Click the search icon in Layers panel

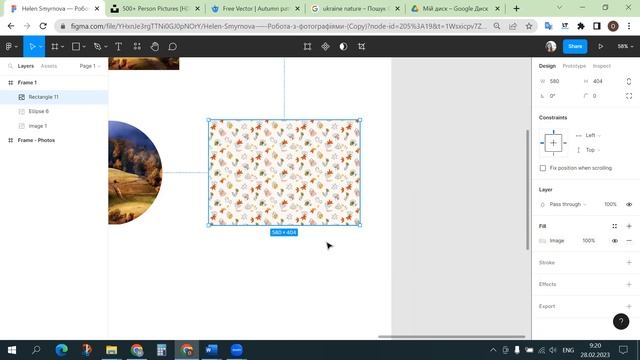point(11,66)
